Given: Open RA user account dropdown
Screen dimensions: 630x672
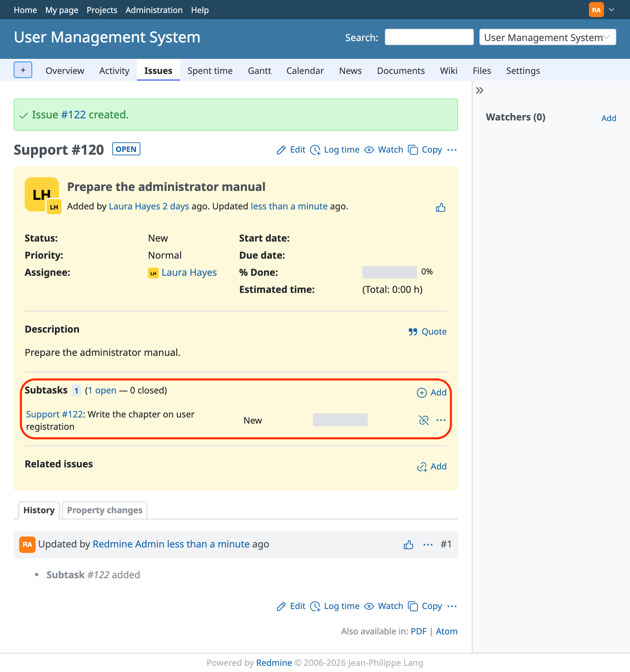Looking at the screenshot, I should [602, 10].
